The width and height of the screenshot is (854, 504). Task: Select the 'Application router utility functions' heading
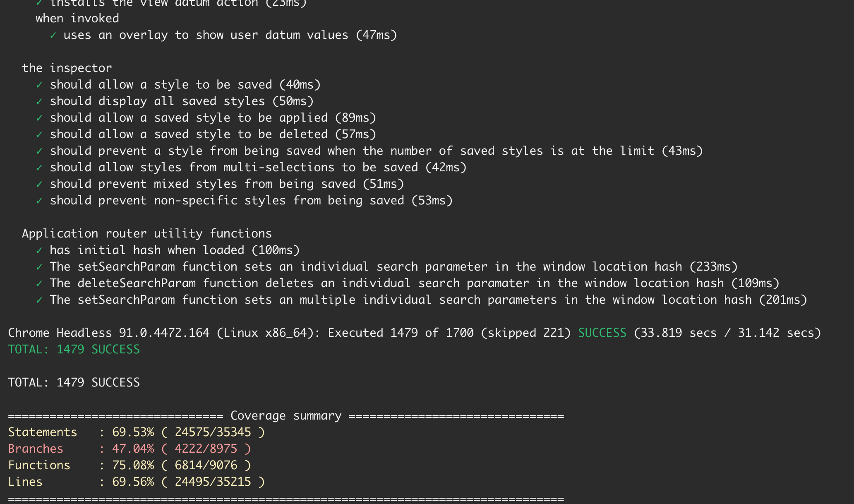pyautogui.click(x=146, y=233)
